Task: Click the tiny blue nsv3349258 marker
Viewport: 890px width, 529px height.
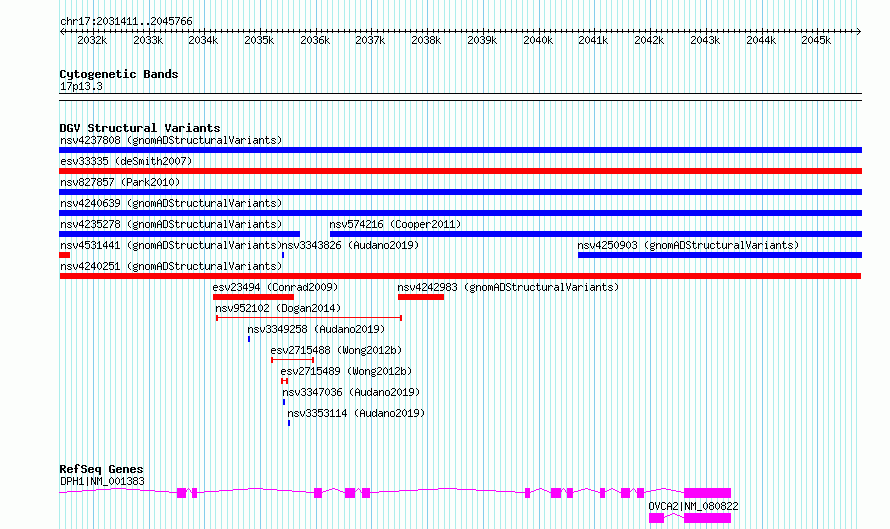Action: pos(249,339)
